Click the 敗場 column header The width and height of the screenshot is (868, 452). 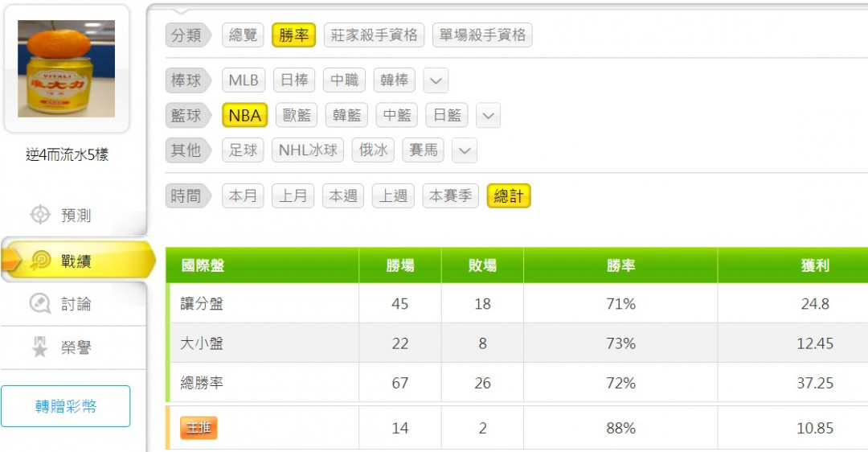point(482,265)
